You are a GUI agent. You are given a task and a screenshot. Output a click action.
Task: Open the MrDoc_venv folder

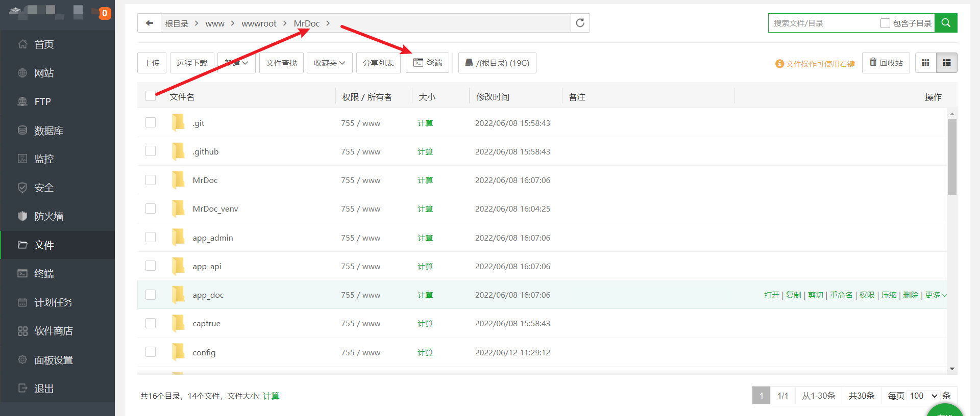point(215,209)
